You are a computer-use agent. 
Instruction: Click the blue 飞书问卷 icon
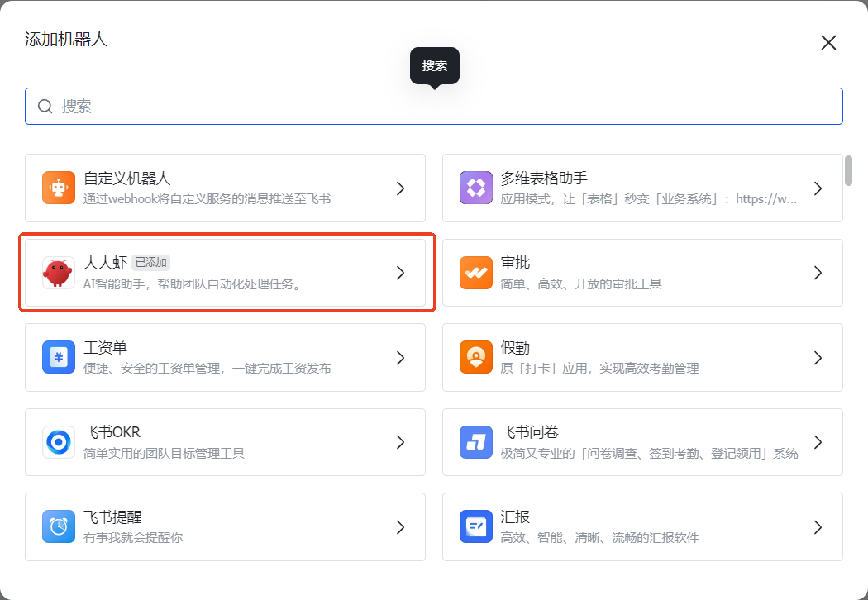pyautogui.click(x=476, y=441)
